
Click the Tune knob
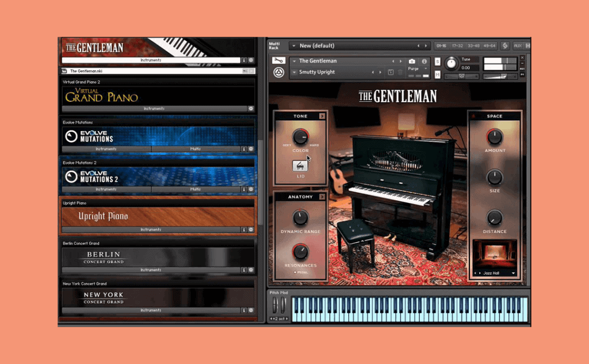(x=451, y=63)
